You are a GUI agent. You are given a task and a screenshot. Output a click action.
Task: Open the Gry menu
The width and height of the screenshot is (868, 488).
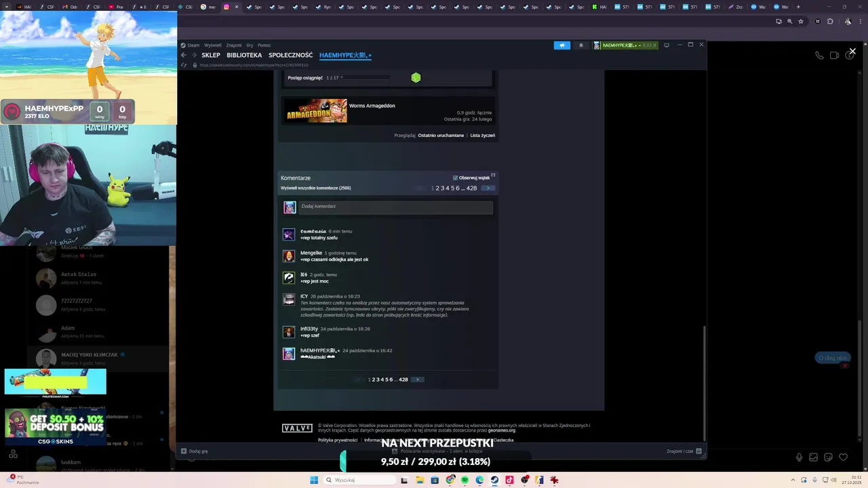click(x=250, y=45)
